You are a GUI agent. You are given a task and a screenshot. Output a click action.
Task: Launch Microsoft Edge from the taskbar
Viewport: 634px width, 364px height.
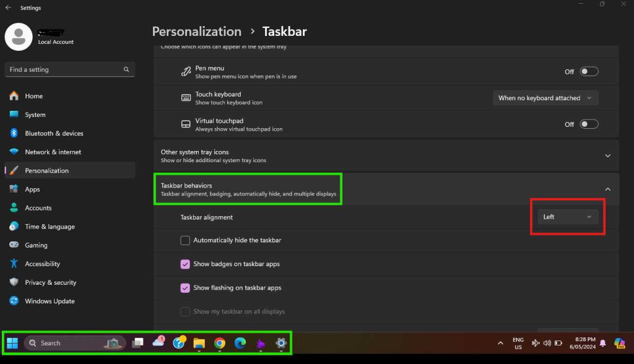click(240, 342)
